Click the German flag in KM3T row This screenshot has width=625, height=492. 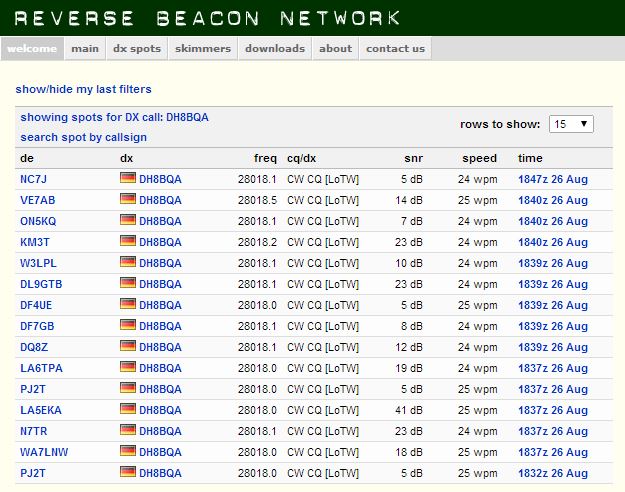pos(128,241)
